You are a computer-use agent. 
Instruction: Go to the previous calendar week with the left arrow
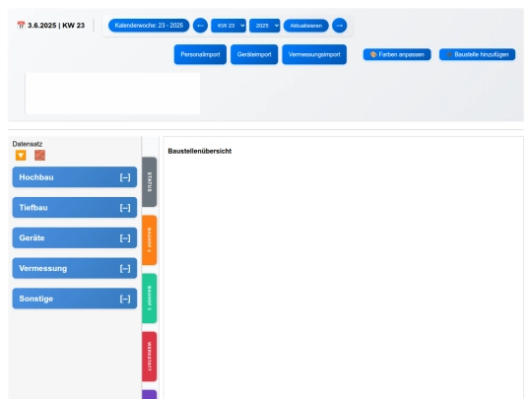pos(200,26)
